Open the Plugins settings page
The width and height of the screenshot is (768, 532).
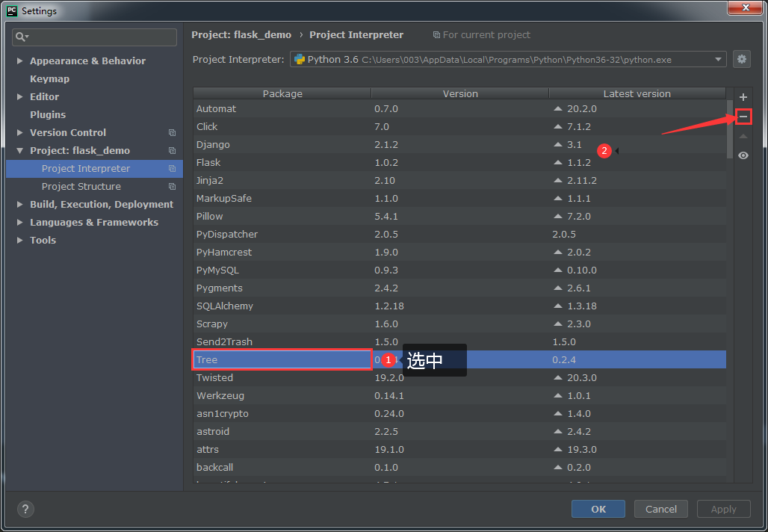tap(48, 114)
